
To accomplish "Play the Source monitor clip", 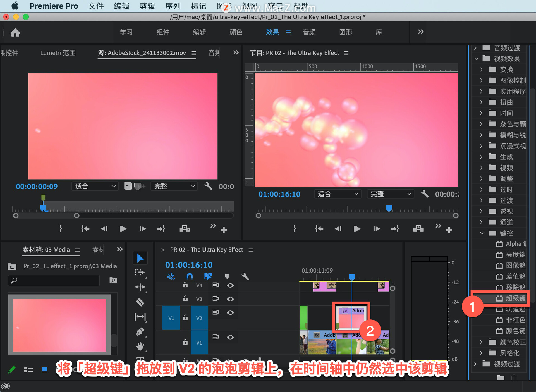I will [123, 229].
